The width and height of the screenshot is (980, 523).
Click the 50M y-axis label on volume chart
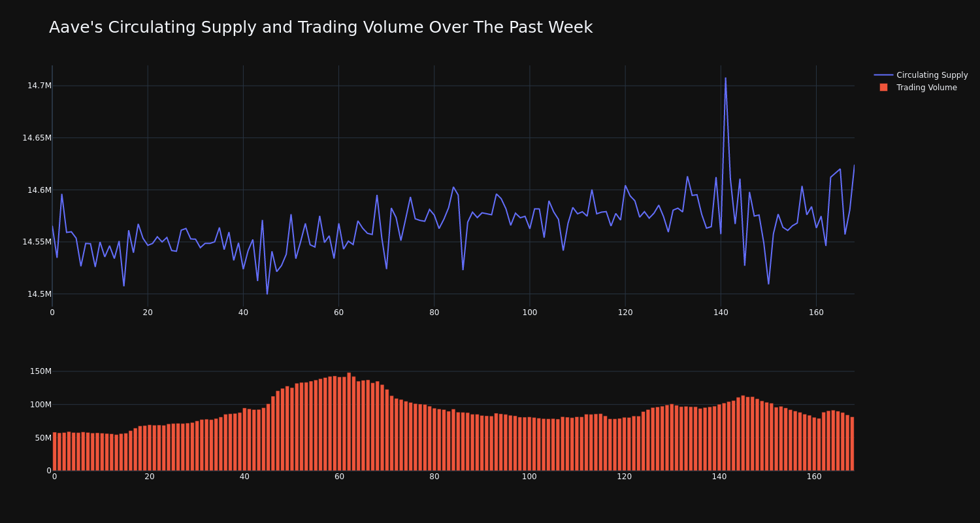pyautogui.click(x=42, y=438)
